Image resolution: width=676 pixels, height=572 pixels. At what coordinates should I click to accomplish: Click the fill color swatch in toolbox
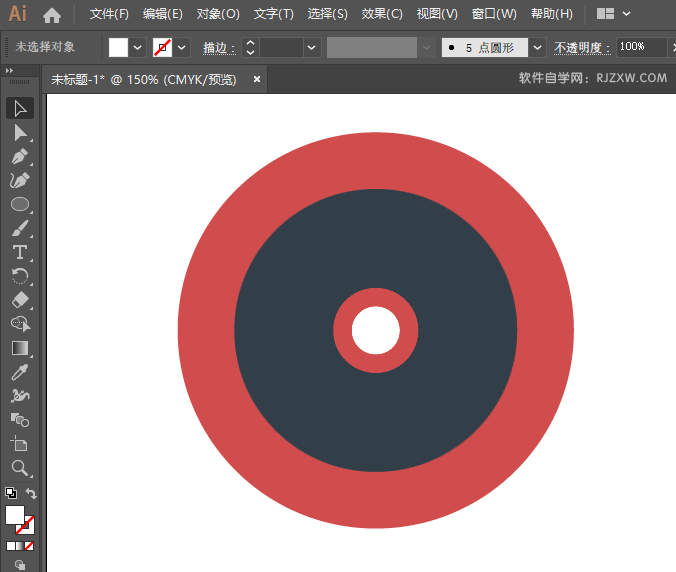[x=15, y=515]
